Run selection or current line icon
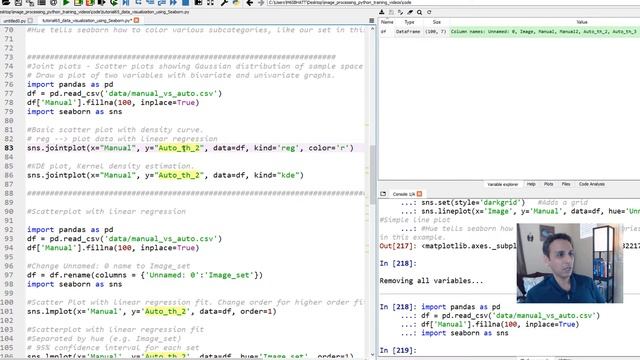This screenshot has height=360, width=640. (102, 2)
